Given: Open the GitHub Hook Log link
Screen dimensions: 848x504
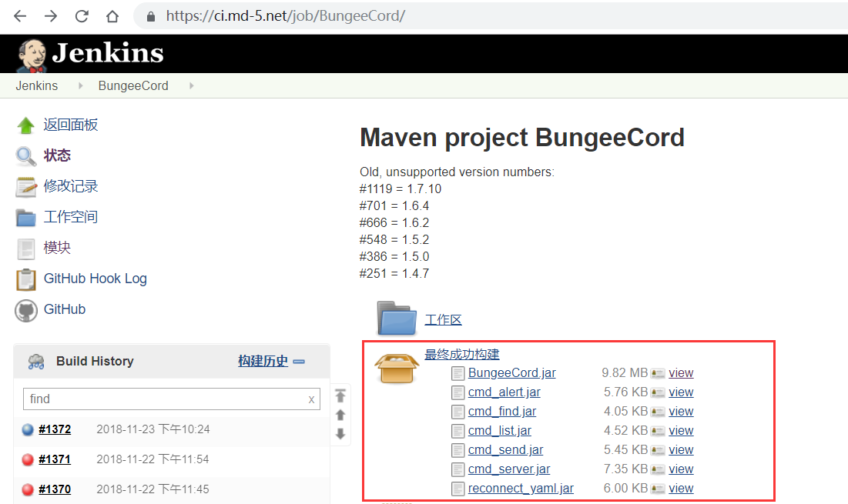Looking at the screenshot, I should (96, 279).
